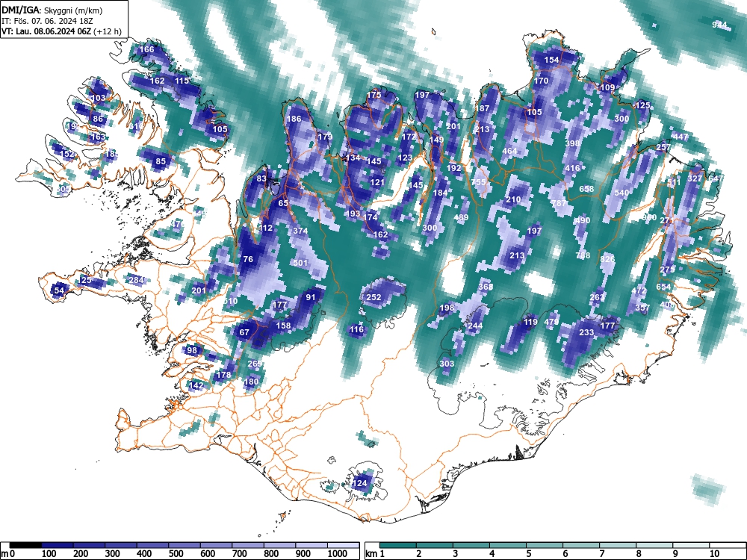Image resolution: width=747 pixels, height=560 pixels.
Task: Click the visibility value "327"
Action: 695,178
